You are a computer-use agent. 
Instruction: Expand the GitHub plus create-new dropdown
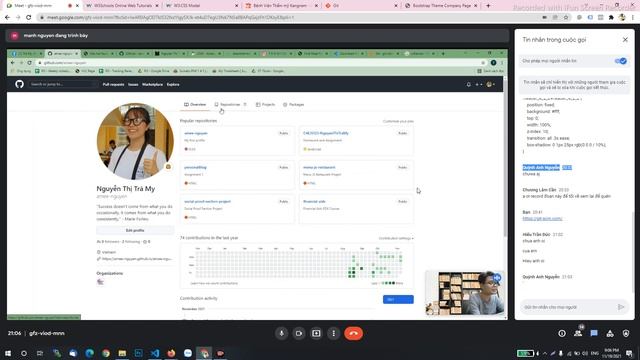pyautogui.click(x=478, y=84)
